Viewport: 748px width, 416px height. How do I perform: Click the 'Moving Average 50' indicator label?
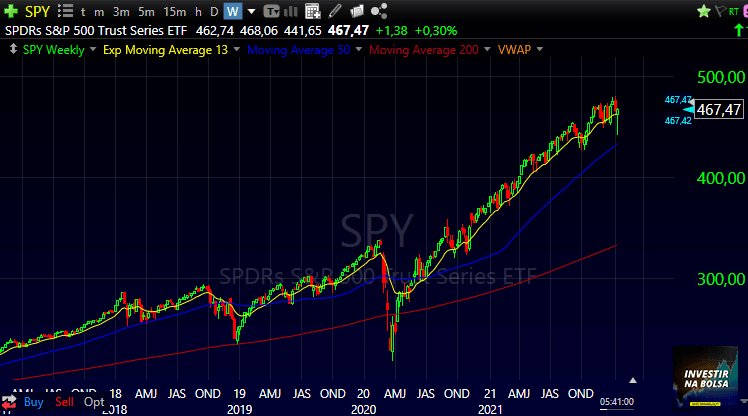299,50
